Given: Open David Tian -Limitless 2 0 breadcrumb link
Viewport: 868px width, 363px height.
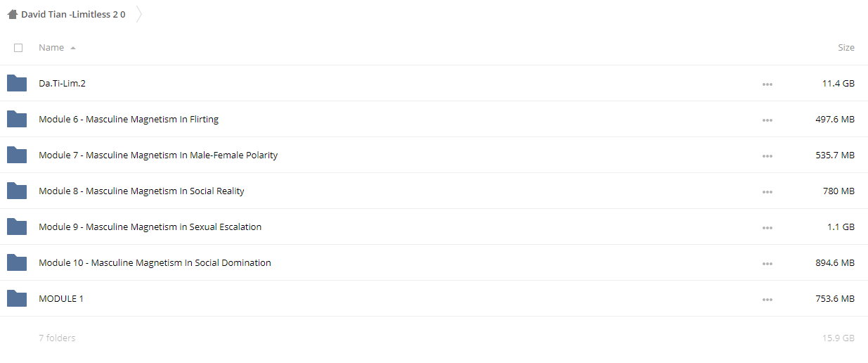Looking at the screenshot, I should (73, 14).
